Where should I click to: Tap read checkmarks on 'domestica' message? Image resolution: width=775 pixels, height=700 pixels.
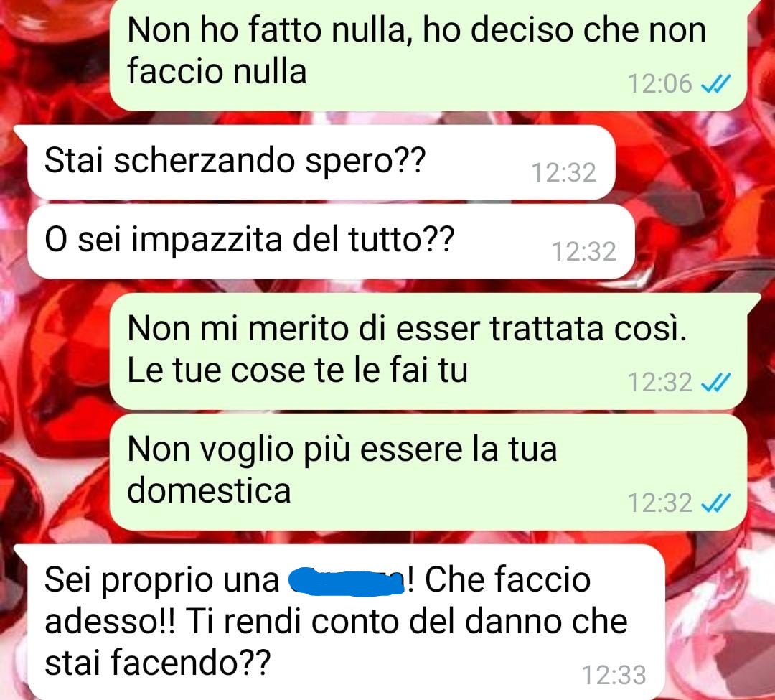715,503
